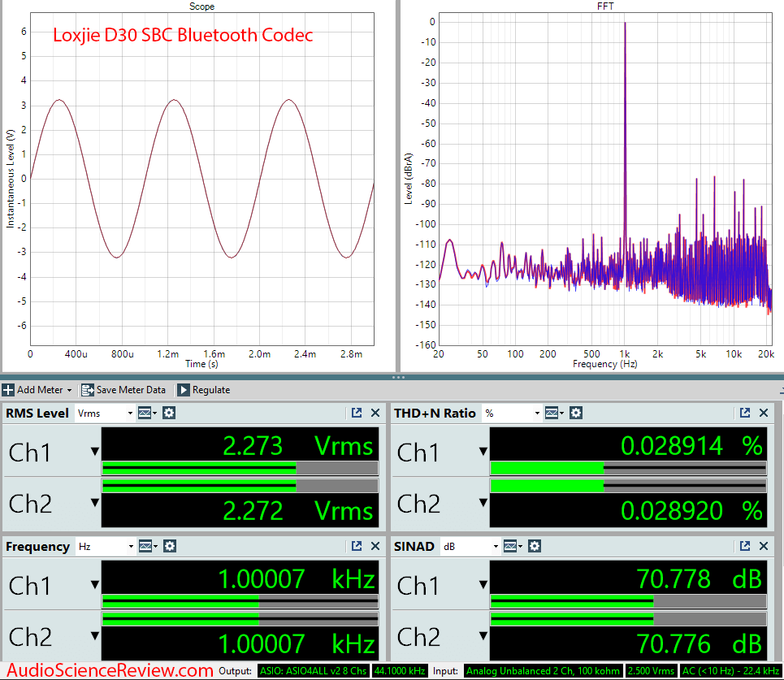Viewport: 784px width, 680px height.
Task: Open THD+N Ratio settings gear
Action: pyautogui.click(x=576, y=413)
